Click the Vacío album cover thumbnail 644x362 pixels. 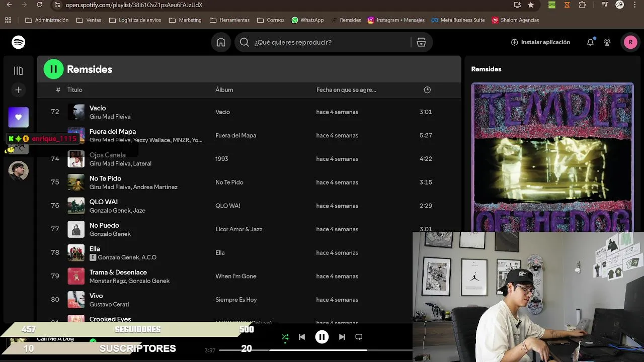pyautogui.click(x=76, y=112)
